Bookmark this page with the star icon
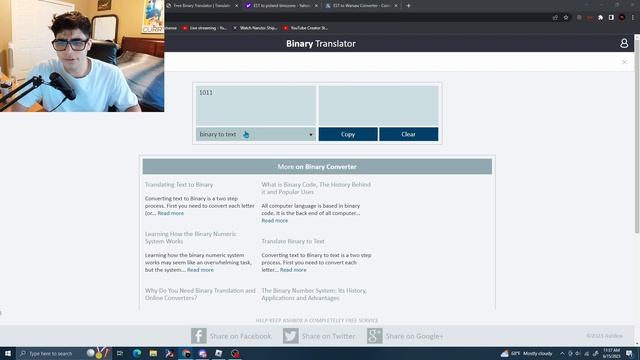This screenshot has width=640, height=360. [566, 18]
